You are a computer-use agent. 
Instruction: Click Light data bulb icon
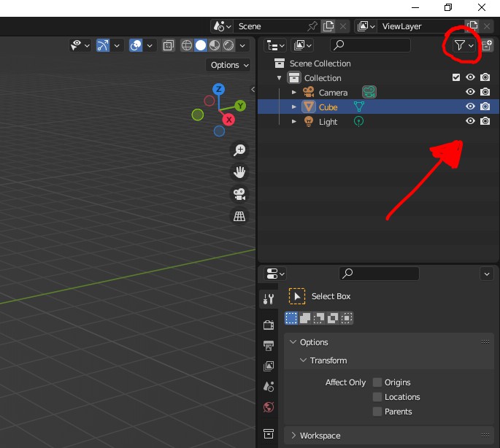click(x=358, y=122)
